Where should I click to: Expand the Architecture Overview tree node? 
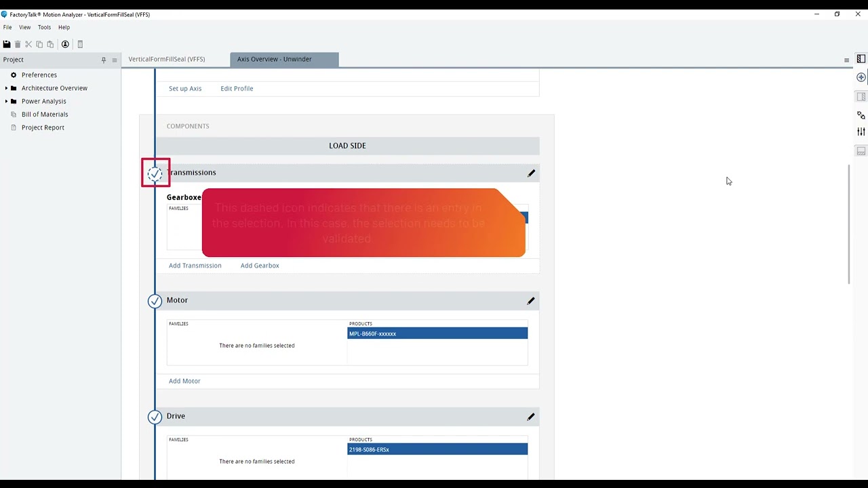pyautogui.click(x=6, y=88)
